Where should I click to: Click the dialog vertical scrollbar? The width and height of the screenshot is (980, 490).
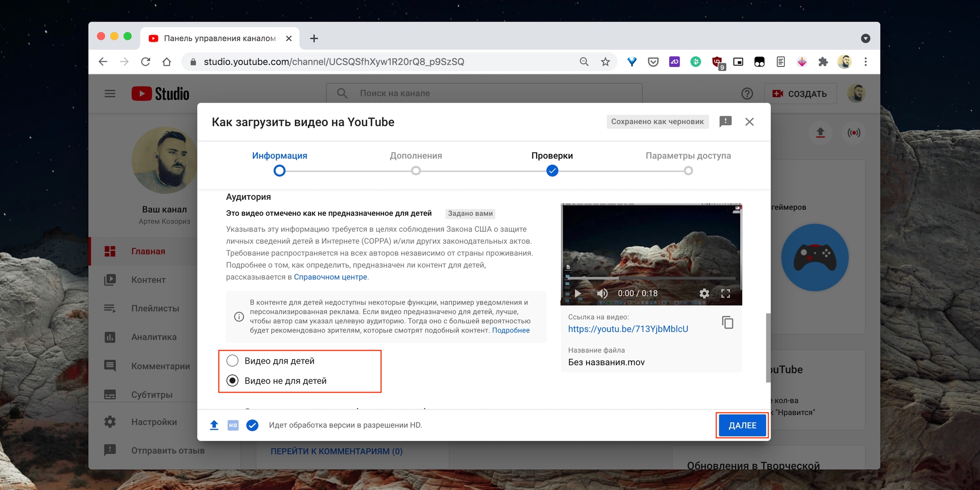768,347
